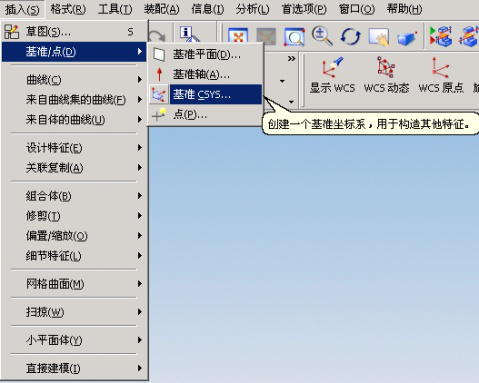The width and height of the screenshot is (479, 383).
Task: Open the 格式(R) menu
Action: pos(68,9)
